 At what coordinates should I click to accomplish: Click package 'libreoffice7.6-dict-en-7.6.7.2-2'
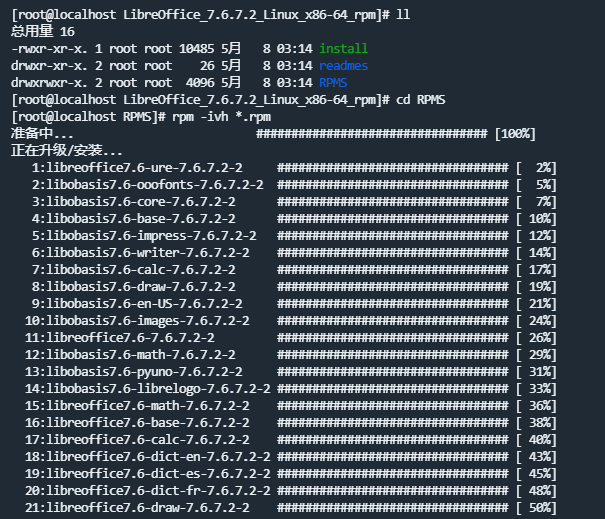(158, 456)
